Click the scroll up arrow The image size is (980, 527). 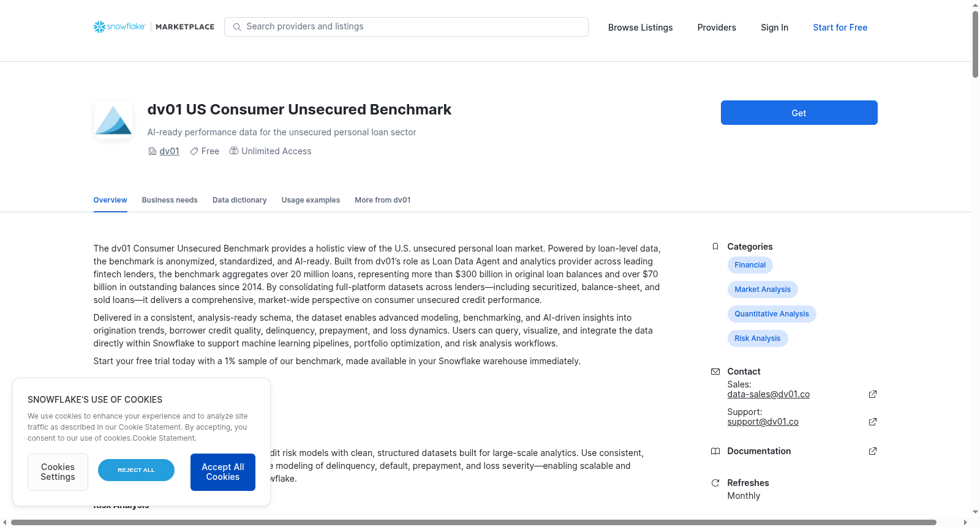[x=975, y=5]
